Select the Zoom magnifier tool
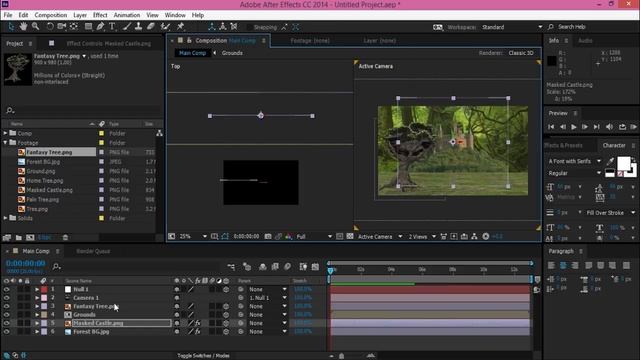Viewport: 640px width, 360px height. [x=36, y=27]
